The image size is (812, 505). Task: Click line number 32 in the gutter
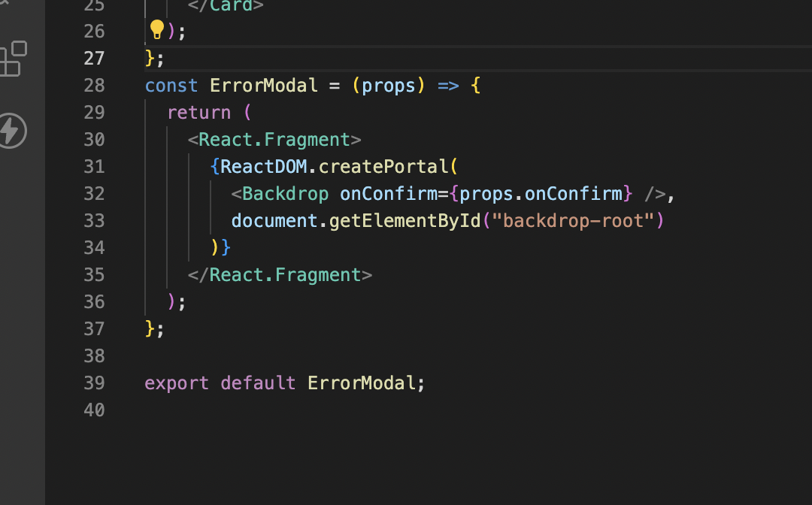click(x=94, y=194)
